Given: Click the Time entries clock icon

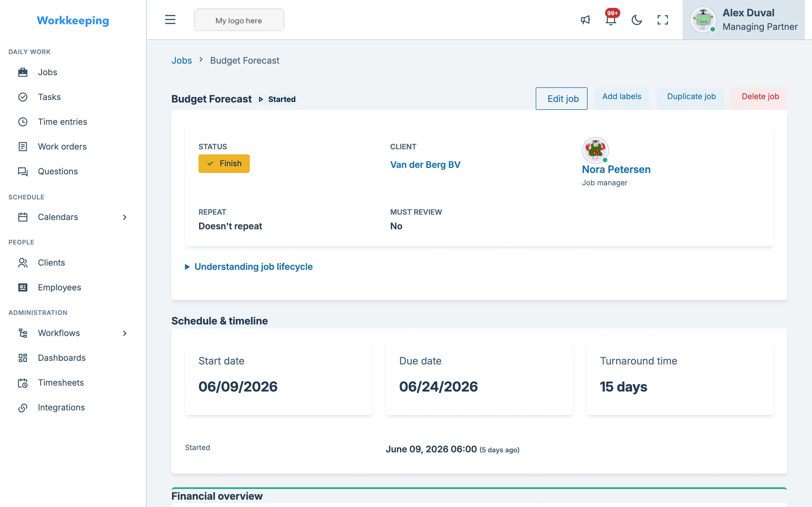Looking at the screenshot, I should click(23, 122).
